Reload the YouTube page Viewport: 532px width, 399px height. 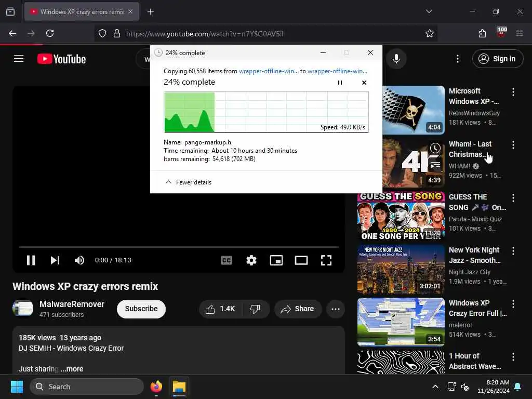(x=50, y=33)
